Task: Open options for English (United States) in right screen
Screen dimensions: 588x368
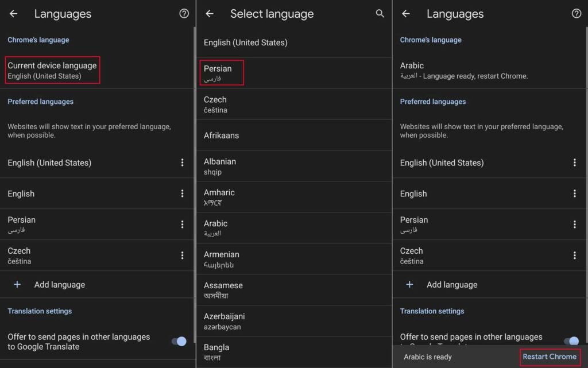Action: (x=574, y=162)
